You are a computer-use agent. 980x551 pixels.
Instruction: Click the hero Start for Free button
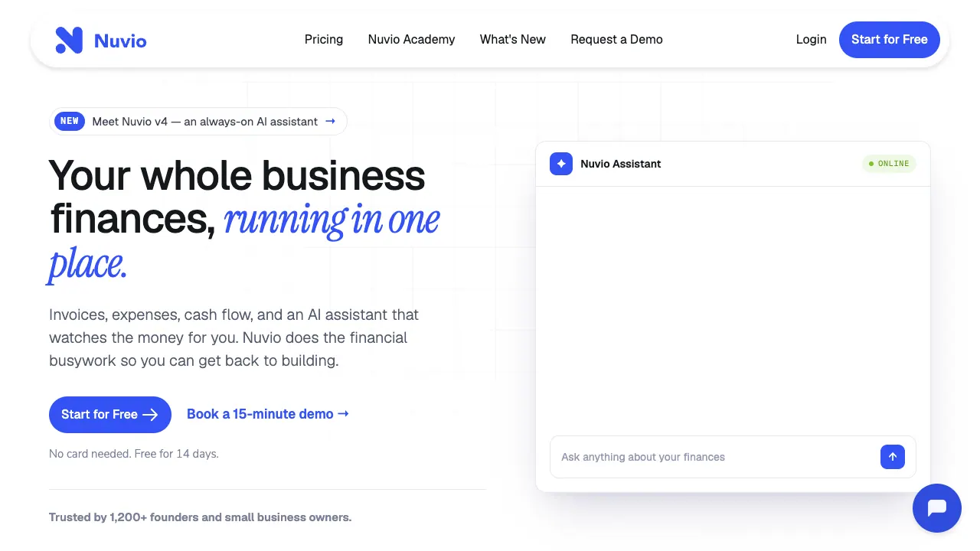click(110, 415)
